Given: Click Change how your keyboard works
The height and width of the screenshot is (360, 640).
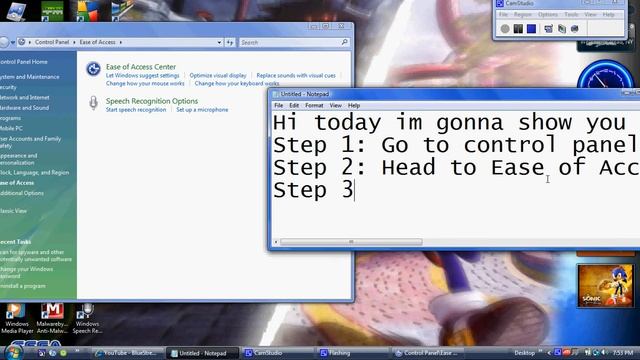Looking at the screenshot, I should [x=237, y=83].
